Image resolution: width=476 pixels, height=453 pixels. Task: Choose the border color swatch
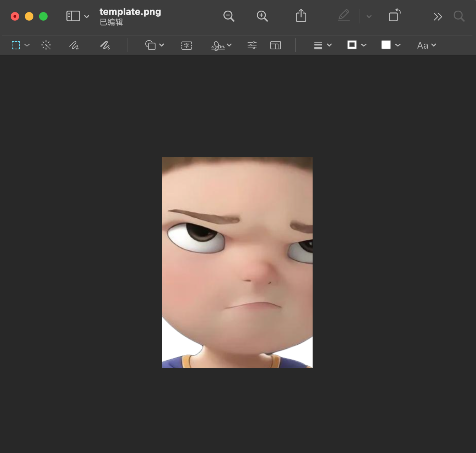pyautogui.click(x=352, y=45)
